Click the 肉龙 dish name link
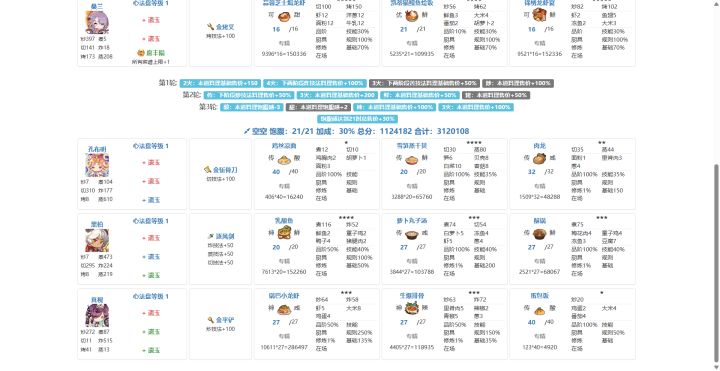Image resolution: width=720 pixels, height=371 pixels. 539,146
